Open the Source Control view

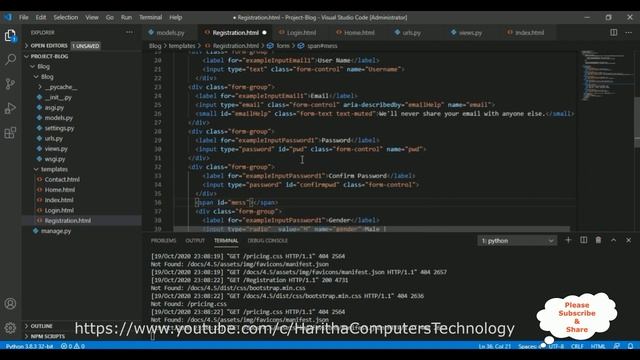pos(10,84)
